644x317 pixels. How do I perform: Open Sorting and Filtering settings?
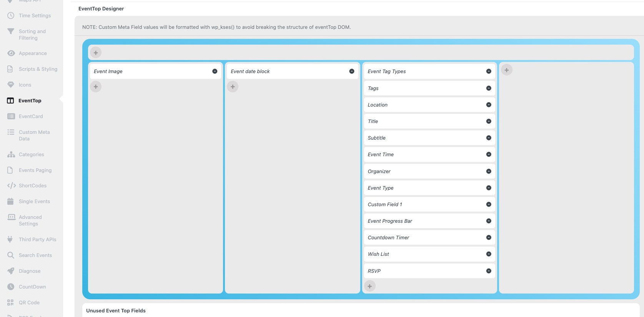click(32, 35)
